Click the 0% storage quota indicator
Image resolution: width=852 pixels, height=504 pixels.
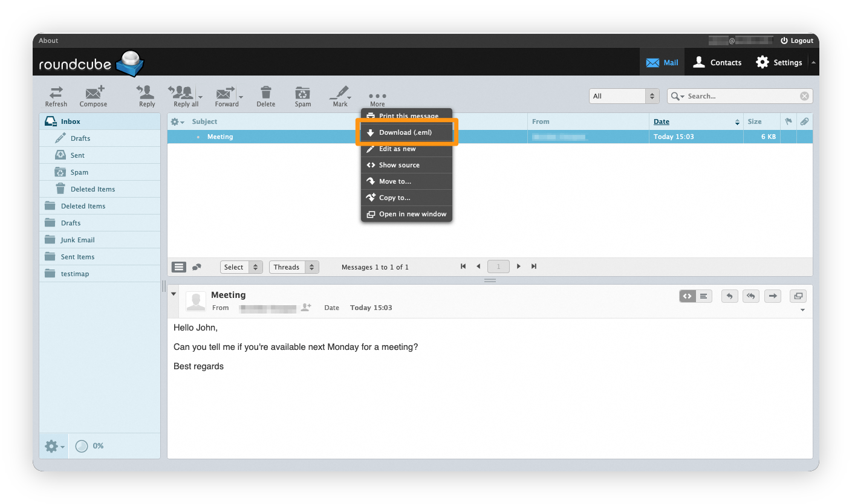(89, 446)
